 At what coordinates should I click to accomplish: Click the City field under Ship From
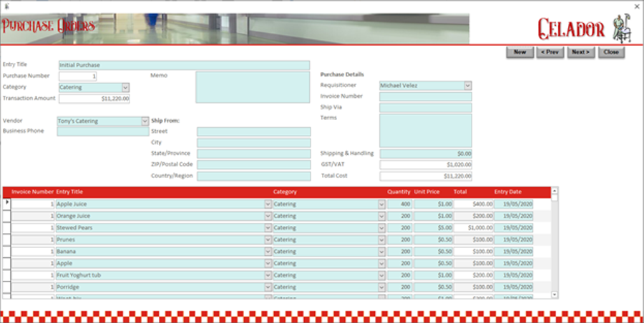tap(254, 143)
